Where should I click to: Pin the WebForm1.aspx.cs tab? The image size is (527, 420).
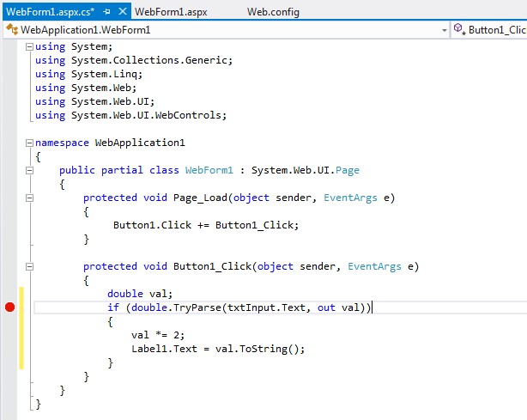(x=107, y=12)
